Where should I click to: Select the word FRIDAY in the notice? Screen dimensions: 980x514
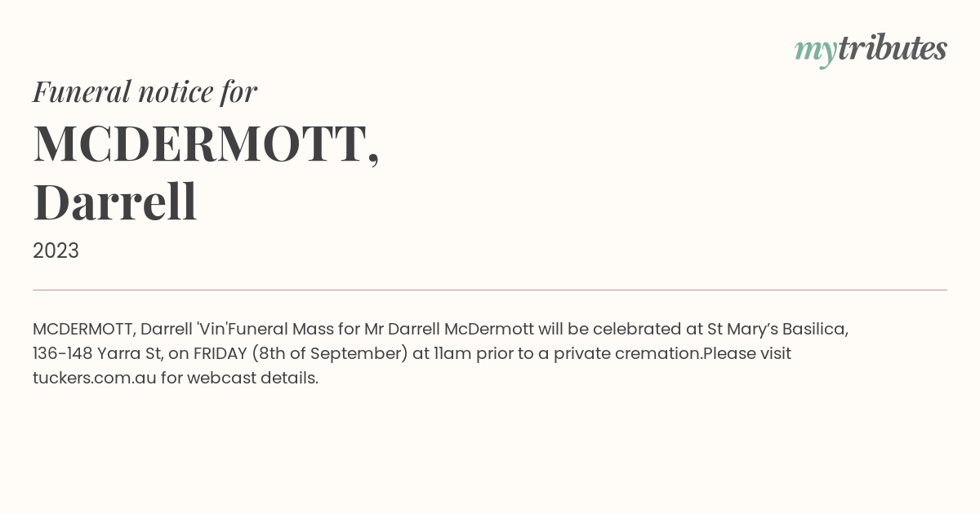(x=220, y=353)
